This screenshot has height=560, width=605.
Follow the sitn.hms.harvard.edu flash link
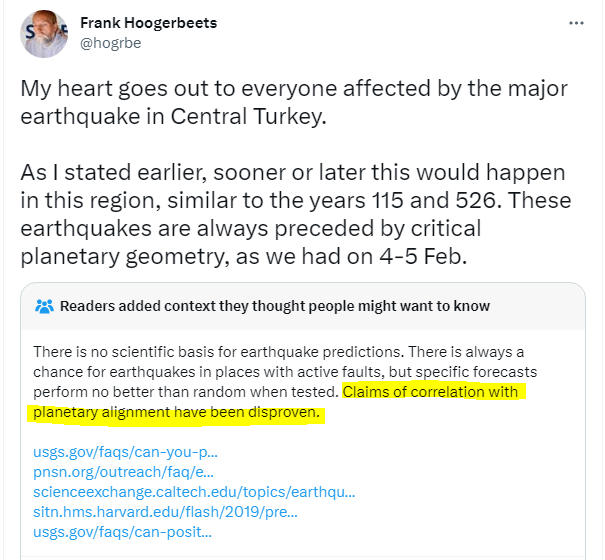[165, 512]
